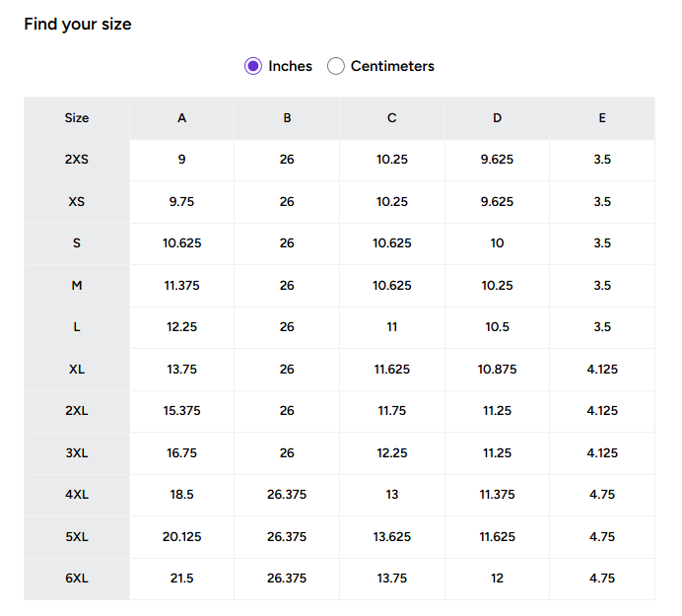Click the 2XS size row label
This screenshot has height=616, width=682.
77,160
